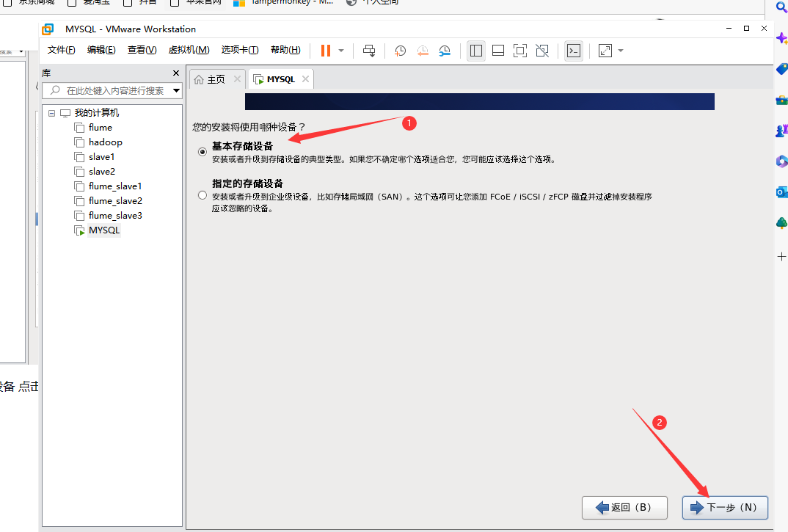The width and height of the screenshot is (788, 532).
Task: Open the library search filter dropdown
Action: click(176, 90)
